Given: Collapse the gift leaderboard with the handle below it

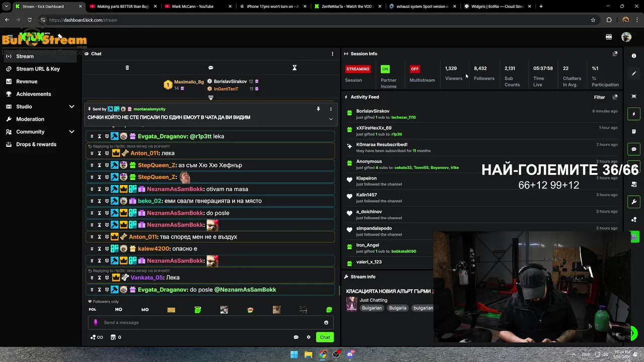Looking at the screenshot, I should click(211, 98).
